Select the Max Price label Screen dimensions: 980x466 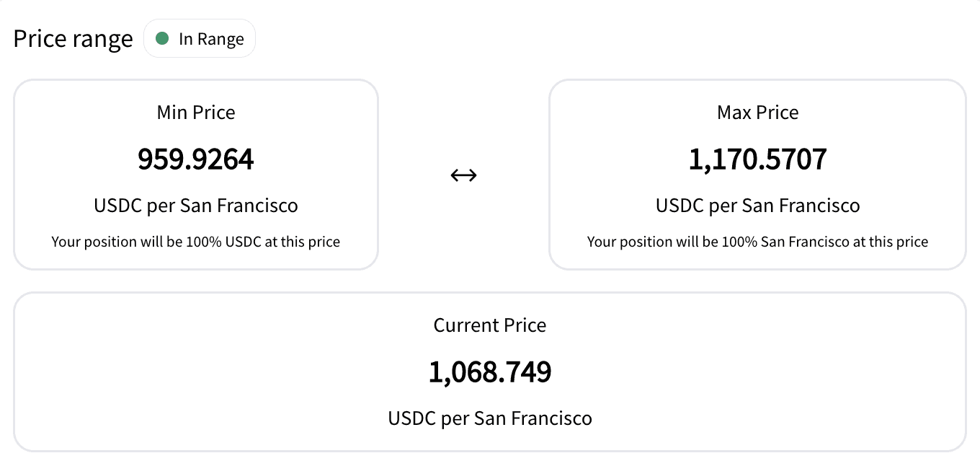[x=757, y=113]
